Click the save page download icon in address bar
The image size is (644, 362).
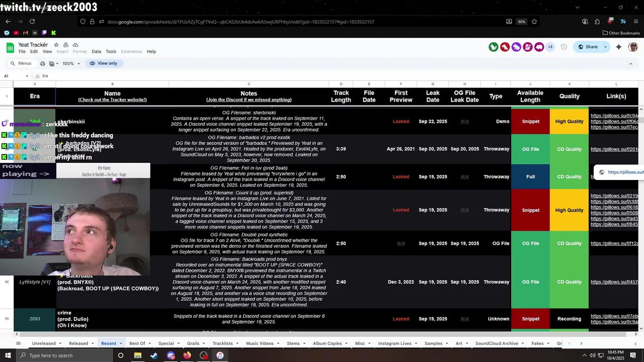click(509, 22)
